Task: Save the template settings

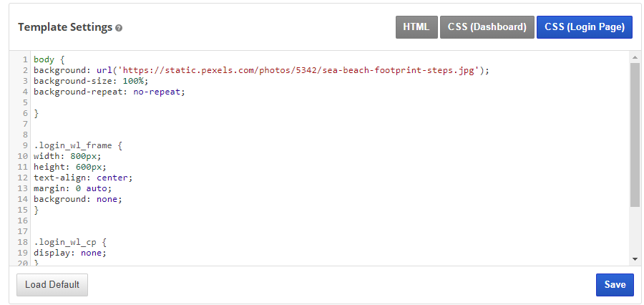Action: click(614, 284)
